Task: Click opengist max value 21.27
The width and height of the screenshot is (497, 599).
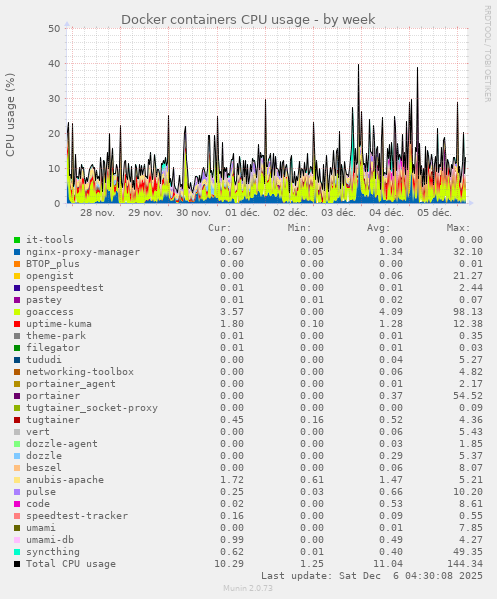Action: [x=468, y=276]
